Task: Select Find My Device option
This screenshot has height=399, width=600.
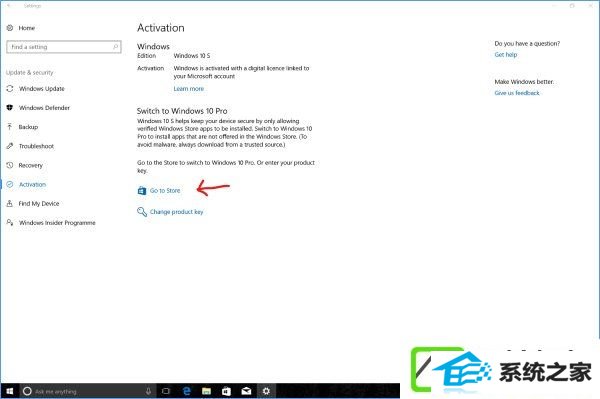Action: click(x=39, y=204)
